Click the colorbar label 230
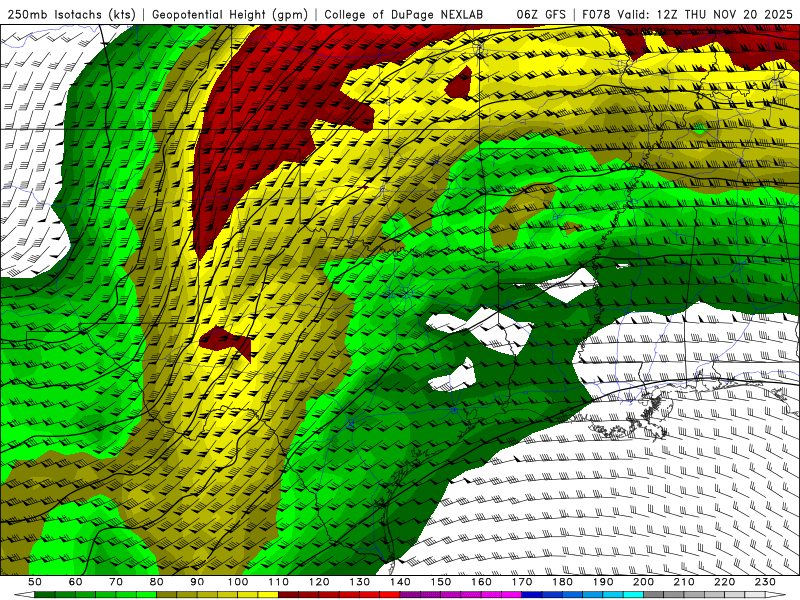 pos(765,582)
